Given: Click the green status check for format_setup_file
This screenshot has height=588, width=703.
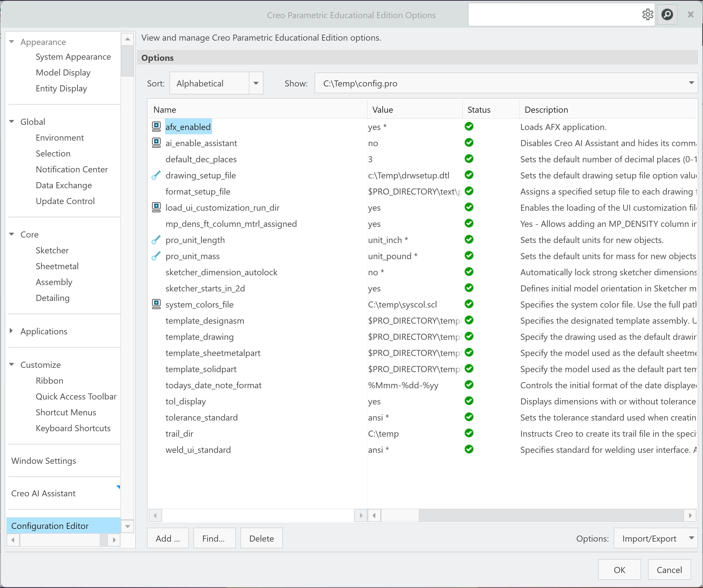Looking at the screenshot, I should [469, 191].
